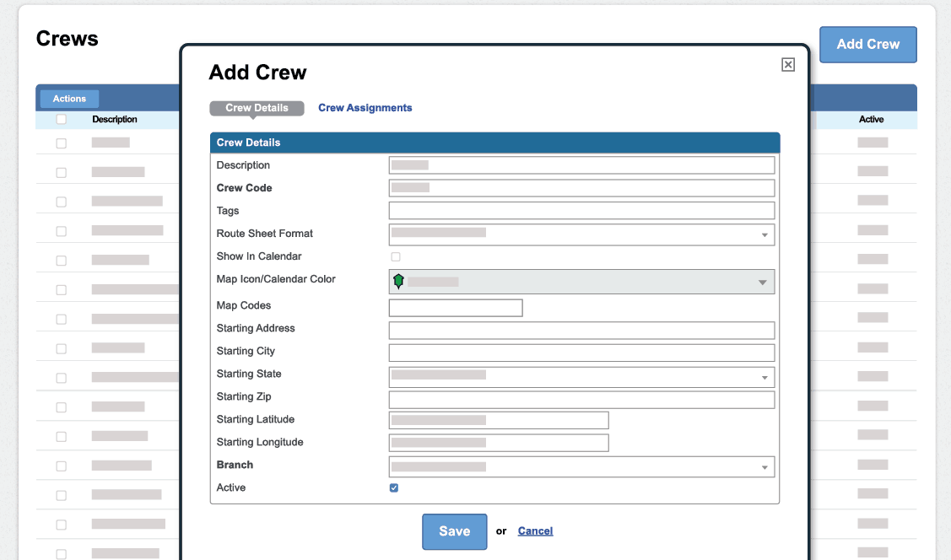Click the Crew Details section header bar

pyautogui.click(x=494, y=143)
